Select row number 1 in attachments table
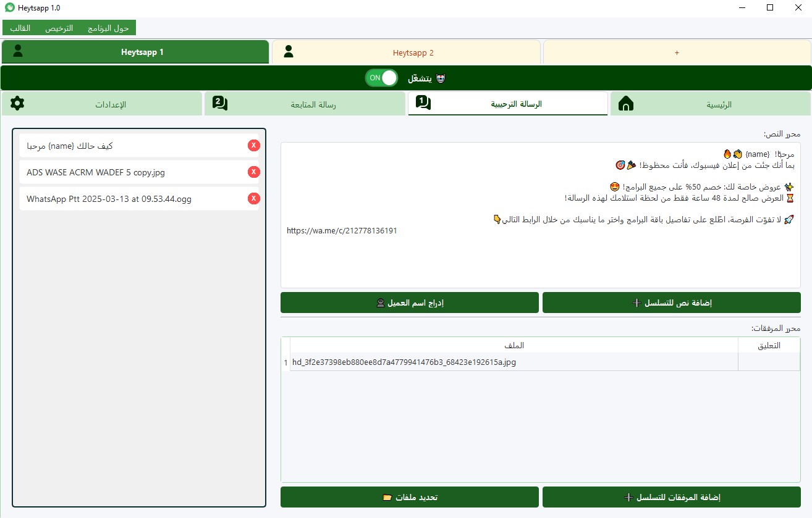This screenshot has height=518, width=812. pyautogui.click(x=285, y=362)
